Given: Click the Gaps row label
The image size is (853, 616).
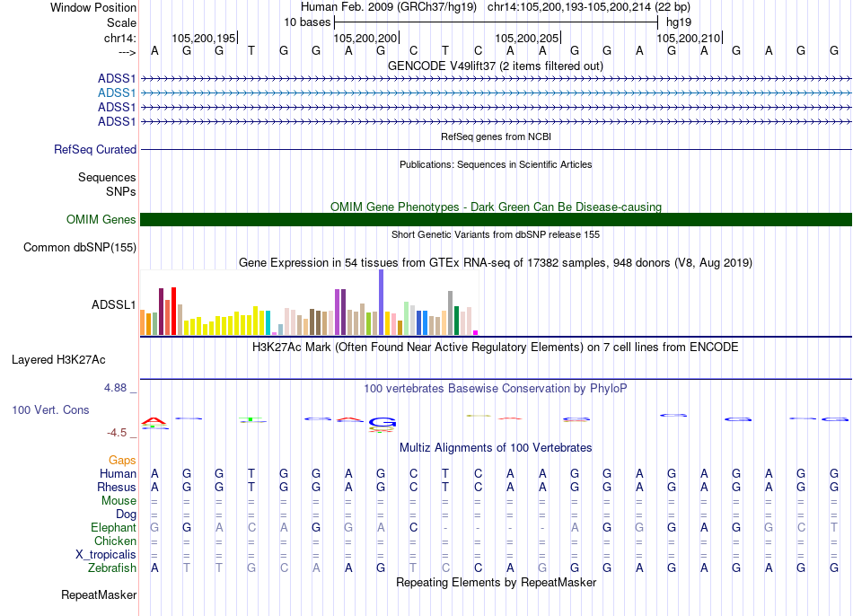Looking at the screenshot, I should 122,460.
